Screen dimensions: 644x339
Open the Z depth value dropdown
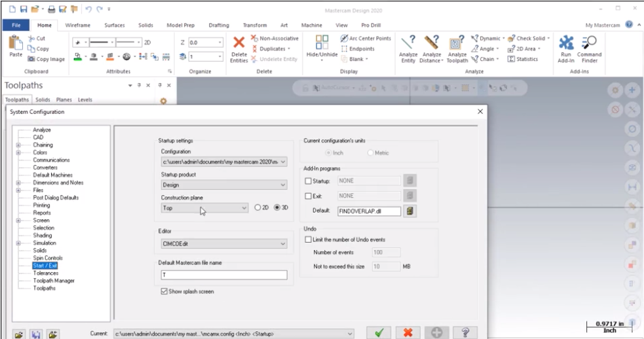pyautogui.click(x=219, y=43)
